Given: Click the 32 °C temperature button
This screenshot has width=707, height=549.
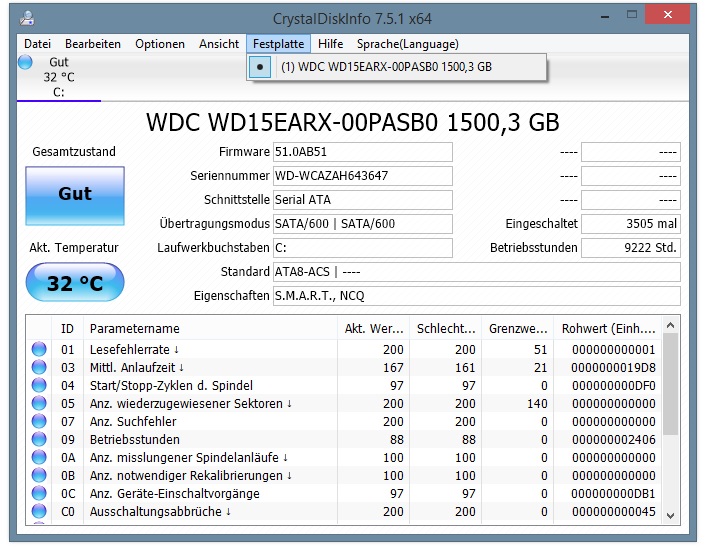Looking at the screenshot, I should (x=75, y=283).
